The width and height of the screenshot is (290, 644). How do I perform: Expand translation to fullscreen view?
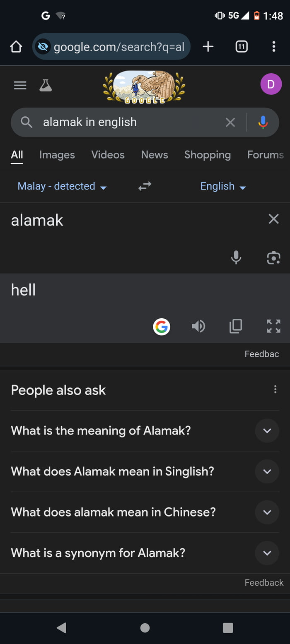click(273, 326)
